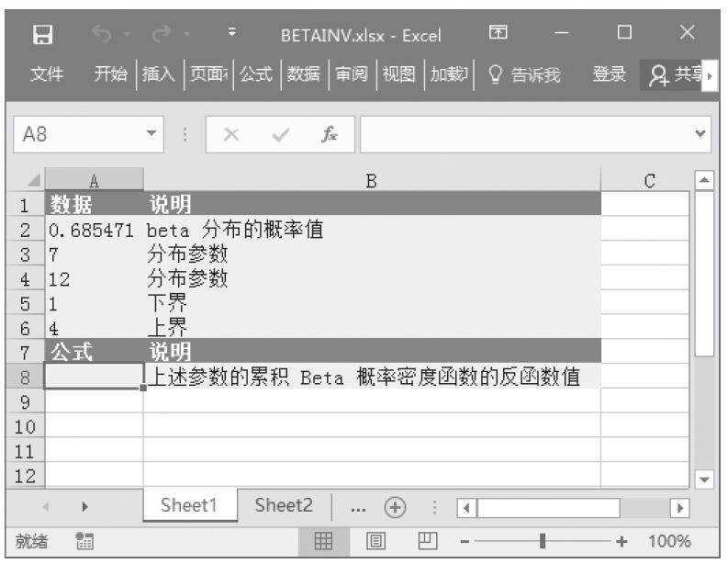Switch to the Sheet2 tab
Viewport: 728px width, 564px height.
tap(283, 506)
